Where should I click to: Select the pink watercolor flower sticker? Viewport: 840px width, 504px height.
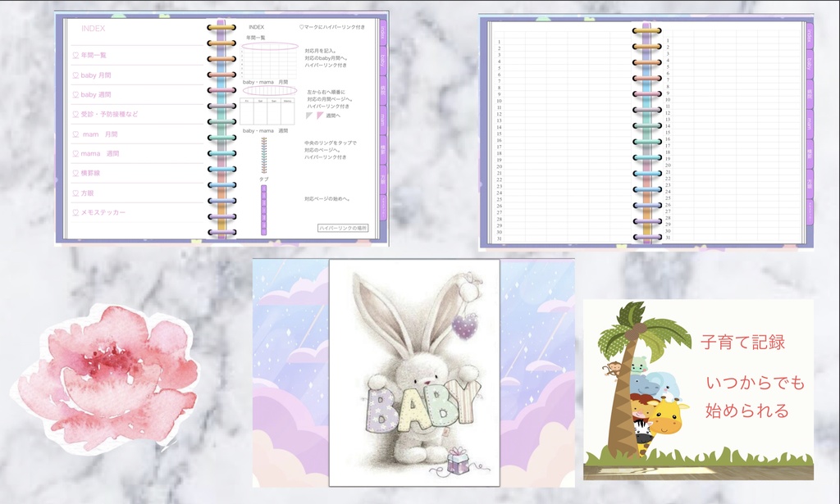pyautogui.click(x=107, y=379)
